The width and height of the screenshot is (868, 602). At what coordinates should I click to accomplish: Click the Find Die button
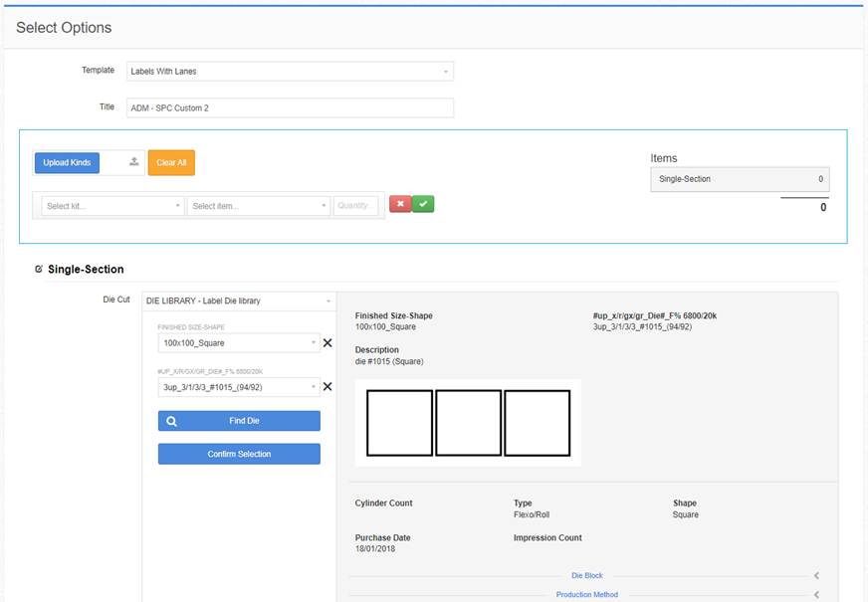coord(239,421)
